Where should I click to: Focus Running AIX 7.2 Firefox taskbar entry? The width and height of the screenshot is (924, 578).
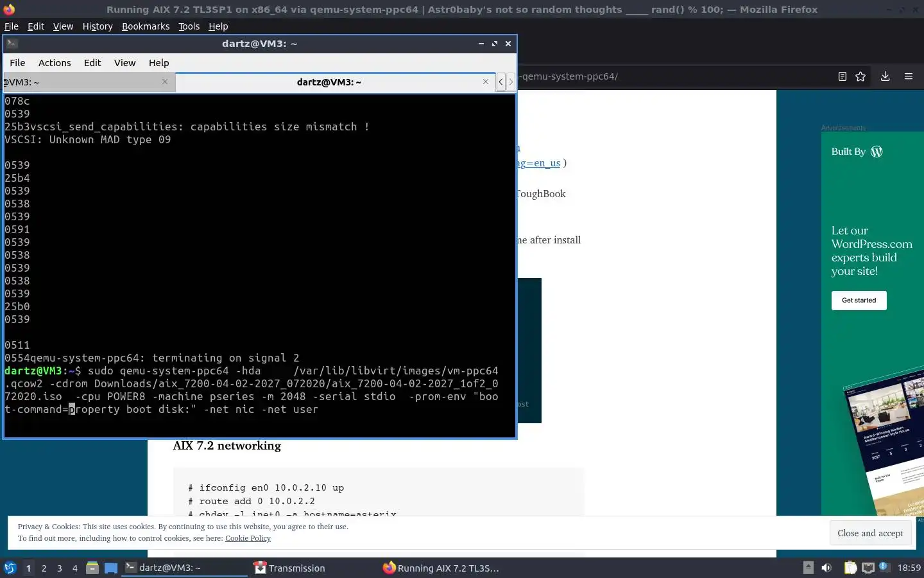coord(441,568)
